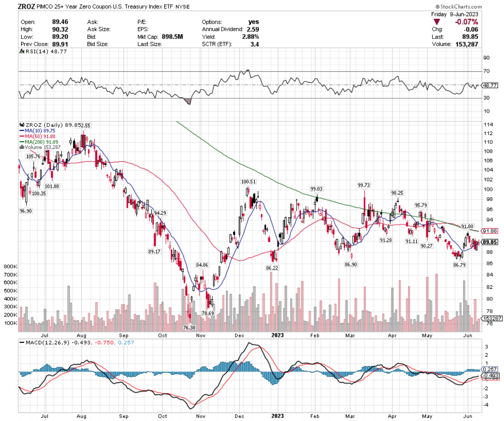Click the MA(200) 91.89 legend text
Image resolution: width=504 pixels, height=421 pixels.
(42, 142)
